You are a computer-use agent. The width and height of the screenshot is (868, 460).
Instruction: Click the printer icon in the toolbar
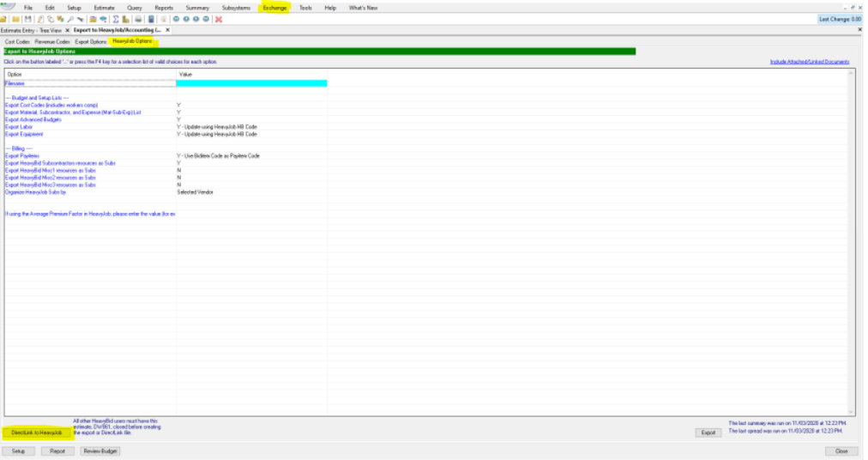pyautogui.click(x=138, y=19)
